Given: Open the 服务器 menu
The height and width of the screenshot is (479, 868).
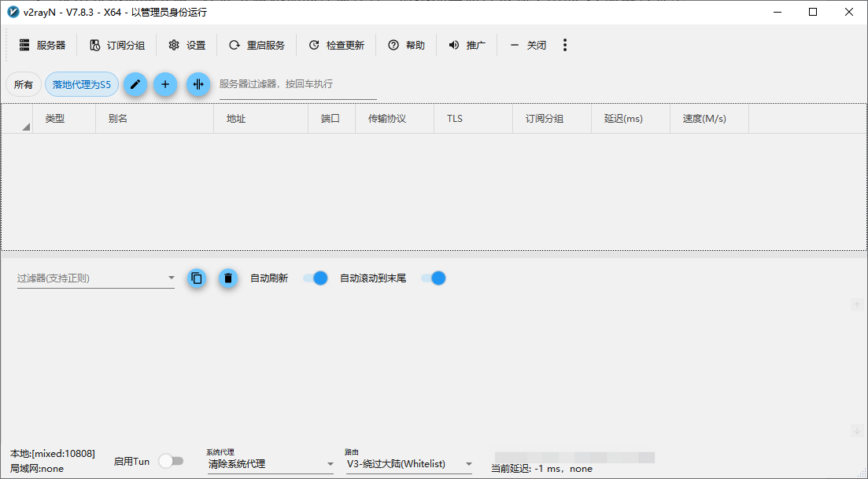Looking at the screenshot, I should point(42,46).
